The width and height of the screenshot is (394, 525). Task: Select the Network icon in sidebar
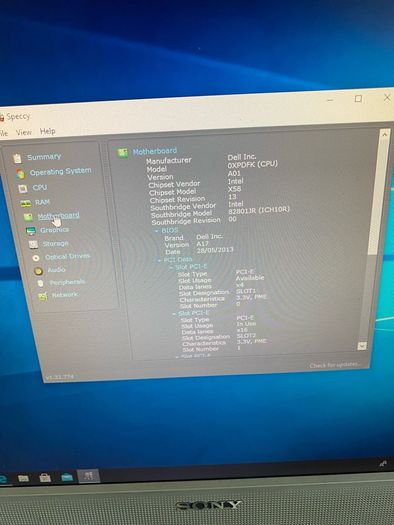pyautogui.click(x=43, y=296)
